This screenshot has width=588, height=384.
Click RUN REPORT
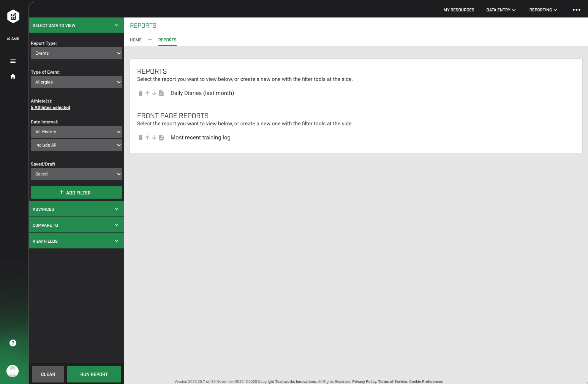point(94,374)
